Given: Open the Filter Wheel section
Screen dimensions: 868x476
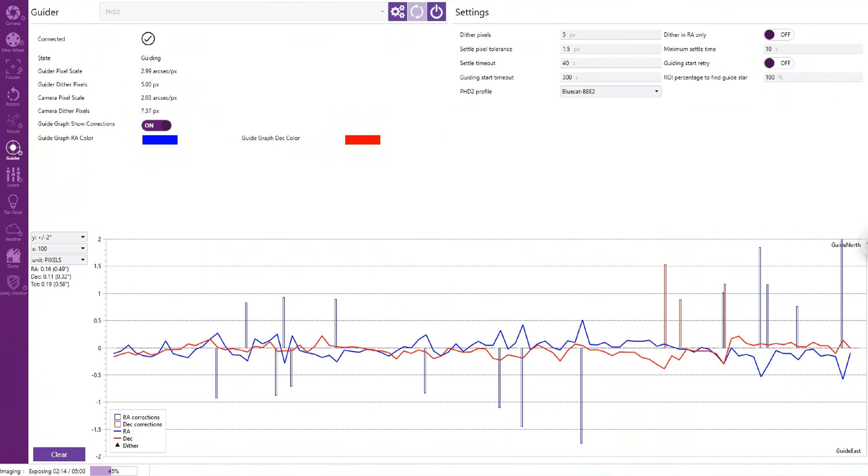Looking at the screenshot, I should 13,42.
